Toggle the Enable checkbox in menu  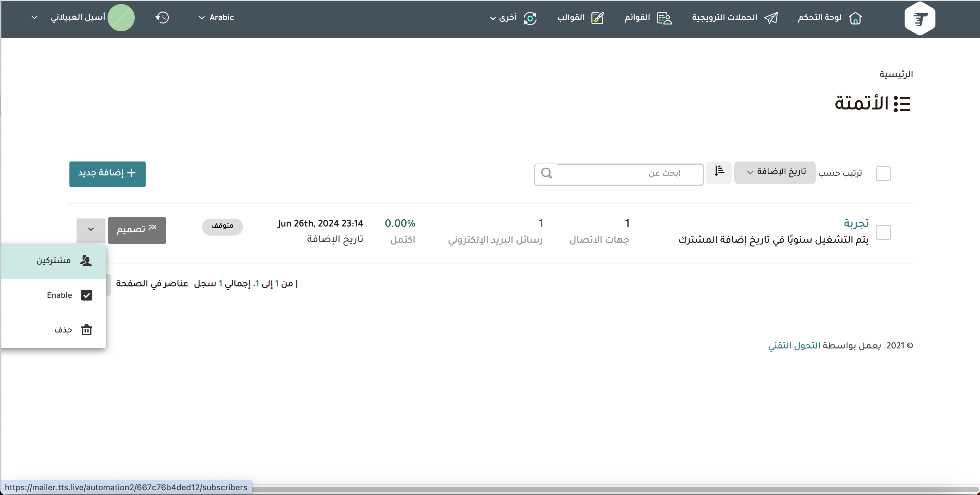tap(86, 295)
